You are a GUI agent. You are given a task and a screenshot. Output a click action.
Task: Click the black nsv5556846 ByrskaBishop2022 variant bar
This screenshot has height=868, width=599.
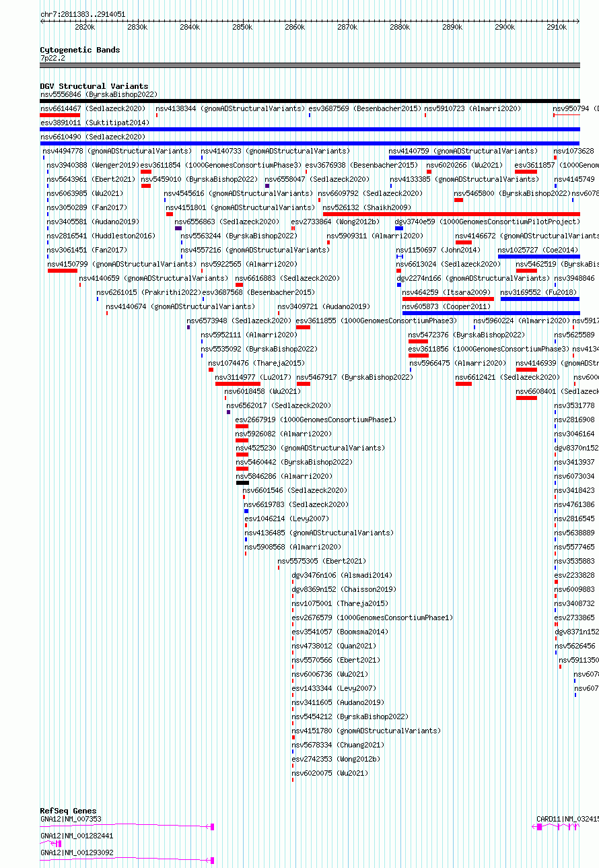[x=310, y=101]
